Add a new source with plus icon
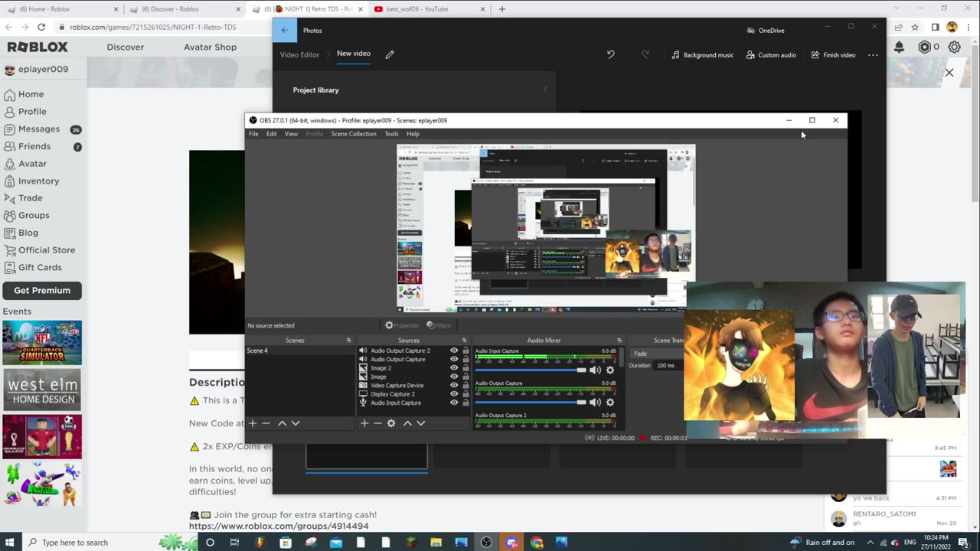Viewport: 980px width, 551px height. point(364,423)
